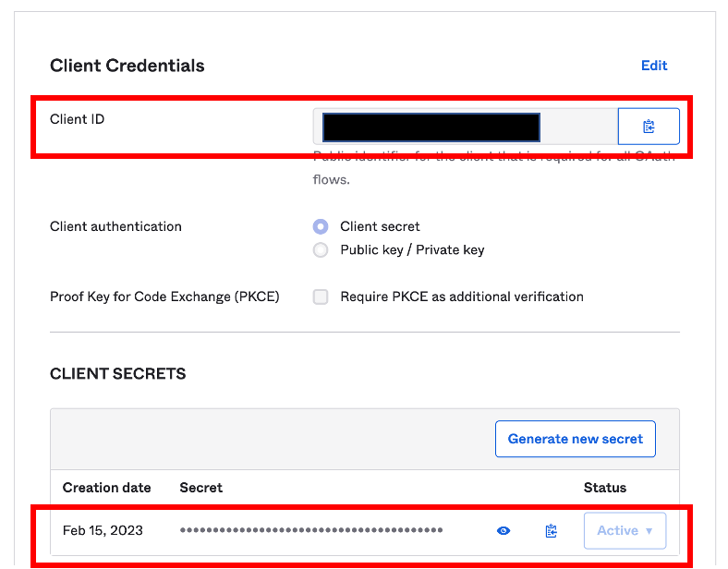
Task: Click the Proof Key for Code Exchange label
Action: click(x=164, y=297)
